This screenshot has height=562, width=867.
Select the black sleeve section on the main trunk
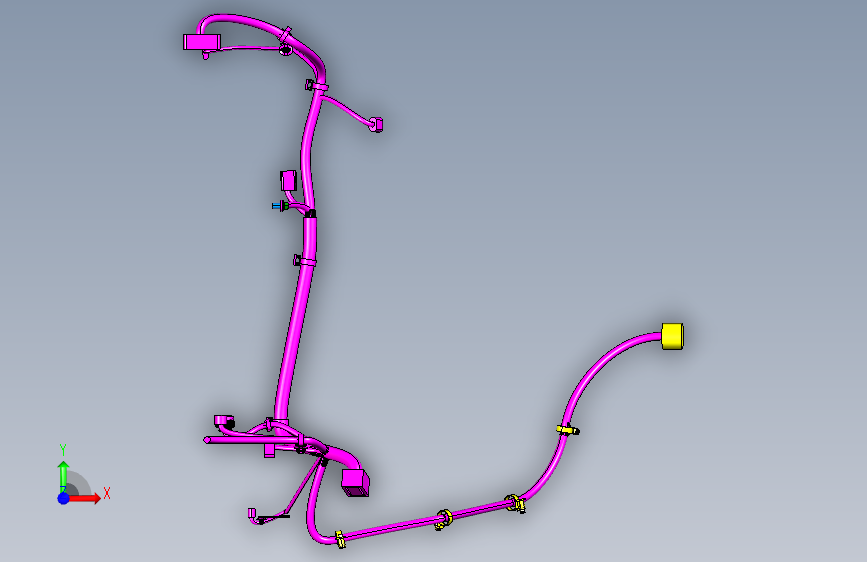(x=310, y=214)
